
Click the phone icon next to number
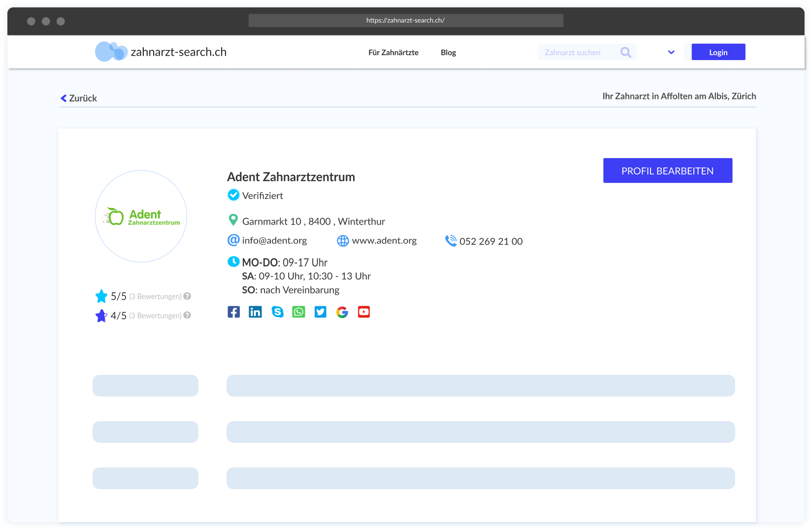tap(451, 241)
